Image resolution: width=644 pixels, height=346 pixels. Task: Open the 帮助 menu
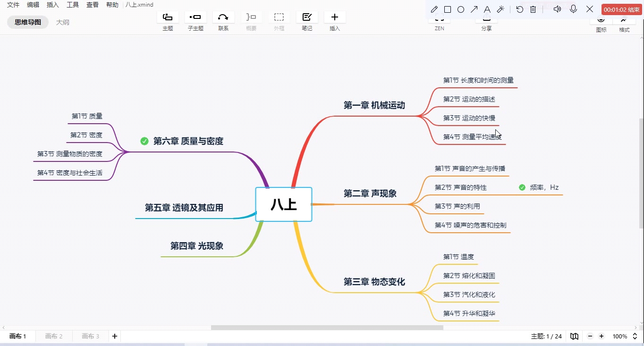click(112, 5)
